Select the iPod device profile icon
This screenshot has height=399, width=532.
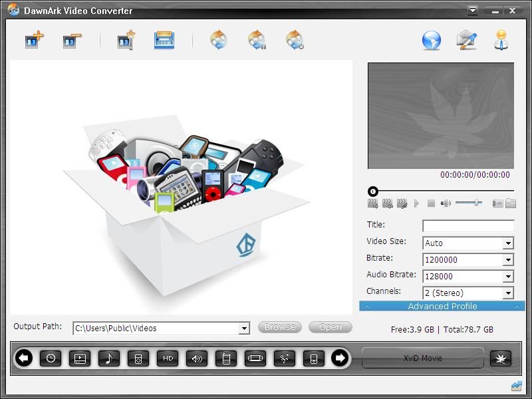point(138,358)
